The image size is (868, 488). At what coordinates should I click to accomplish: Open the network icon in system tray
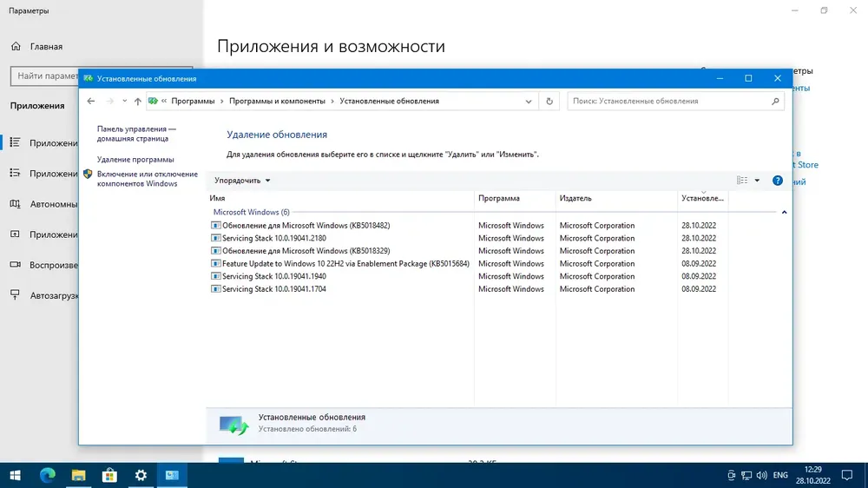746,475
